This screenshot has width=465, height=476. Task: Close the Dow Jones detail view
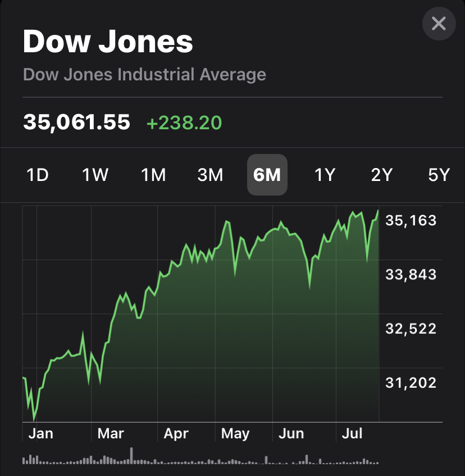438,24
